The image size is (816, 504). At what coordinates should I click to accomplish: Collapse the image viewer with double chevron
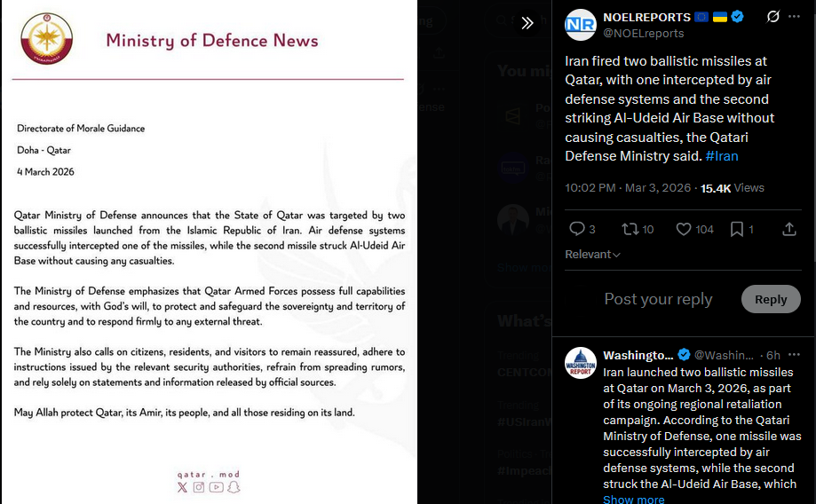[527, 23]
